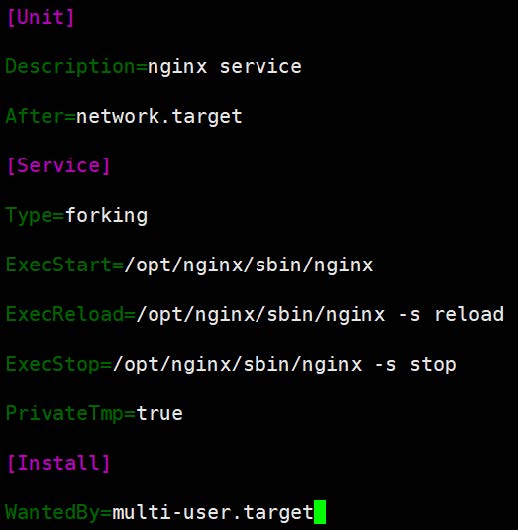Click the word stop in ExecStop line

point(433,365)
